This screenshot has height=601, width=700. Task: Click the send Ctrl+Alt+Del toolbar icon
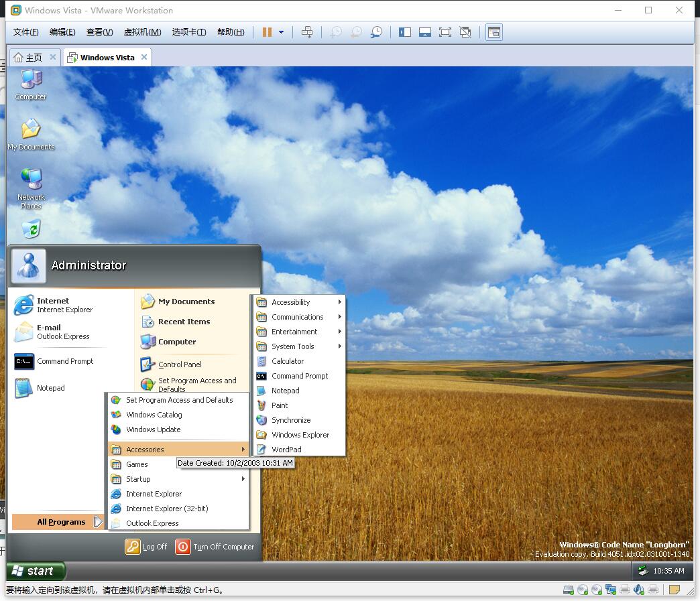[x=307, y=32]
